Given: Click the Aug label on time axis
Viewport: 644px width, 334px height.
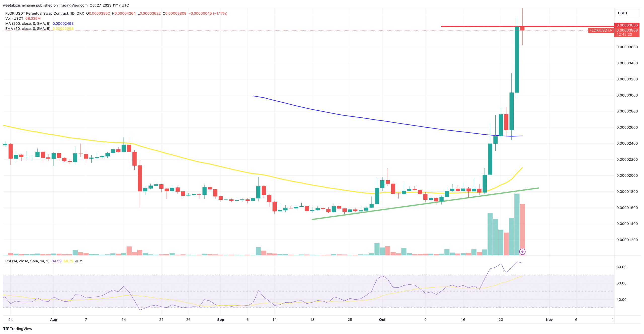Looking at the screenshot, I should tap(54, 320).
